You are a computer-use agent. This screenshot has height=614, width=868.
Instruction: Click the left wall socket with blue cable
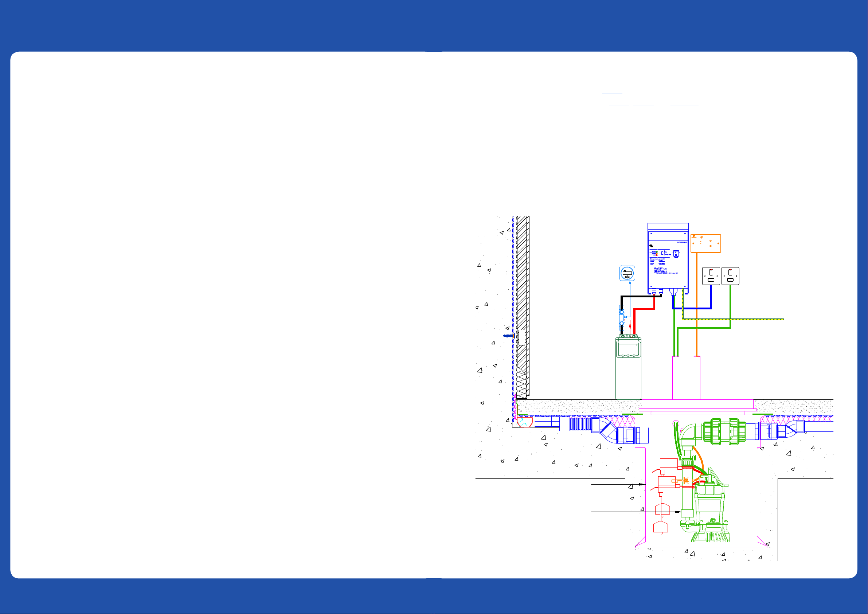(711, 276)
